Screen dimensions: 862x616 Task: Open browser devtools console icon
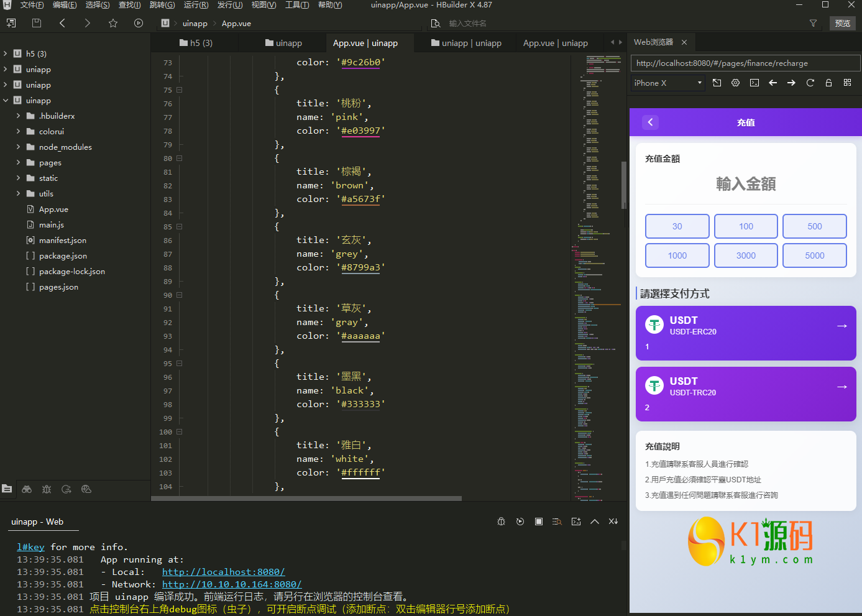pos(754,83)
